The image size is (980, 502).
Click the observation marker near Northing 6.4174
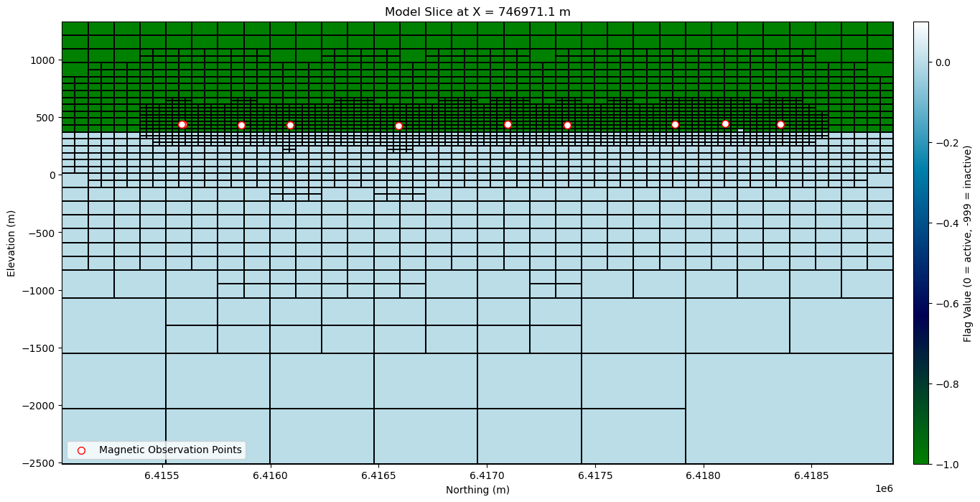click(566, 124)
